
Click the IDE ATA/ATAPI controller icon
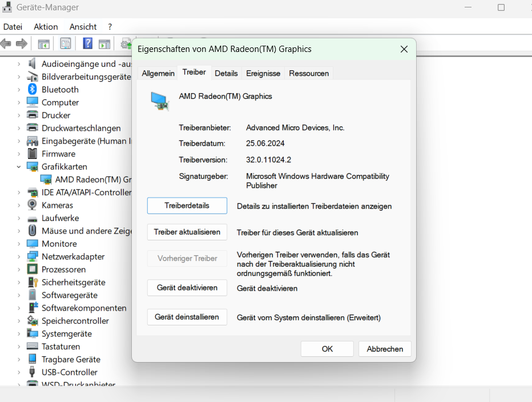[32, 192]
